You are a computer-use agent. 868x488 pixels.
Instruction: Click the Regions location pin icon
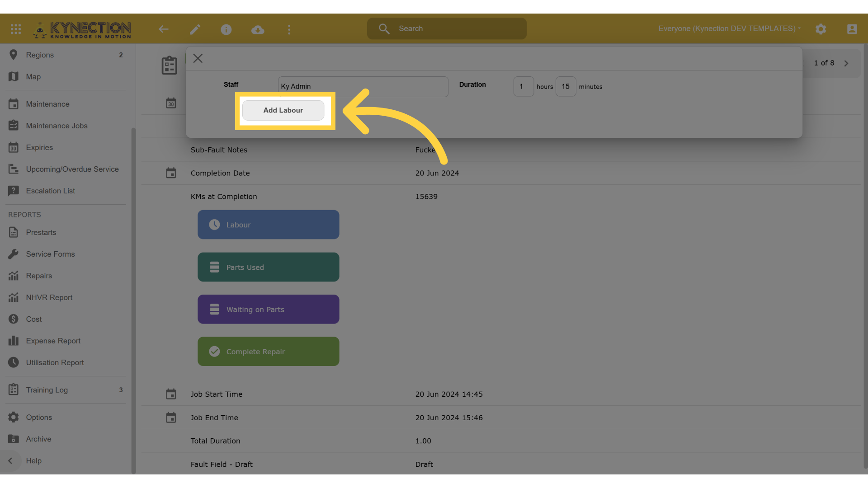14,55
